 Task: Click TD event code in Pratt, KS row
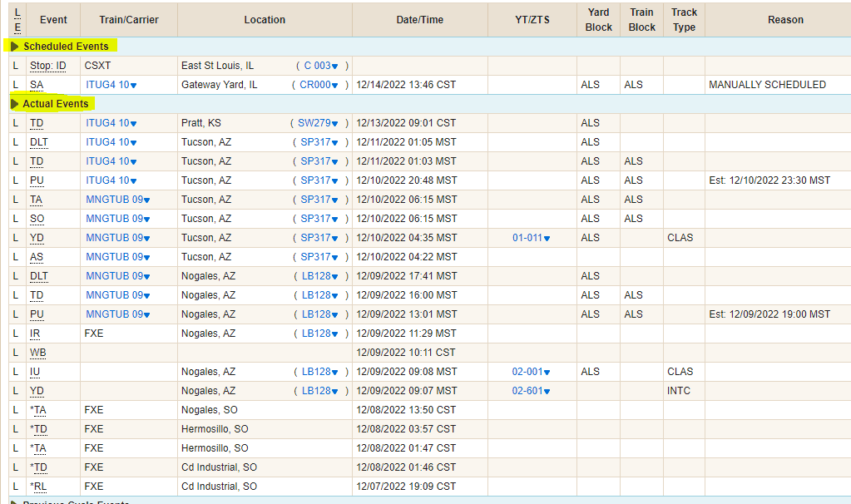tap(37, 123)
